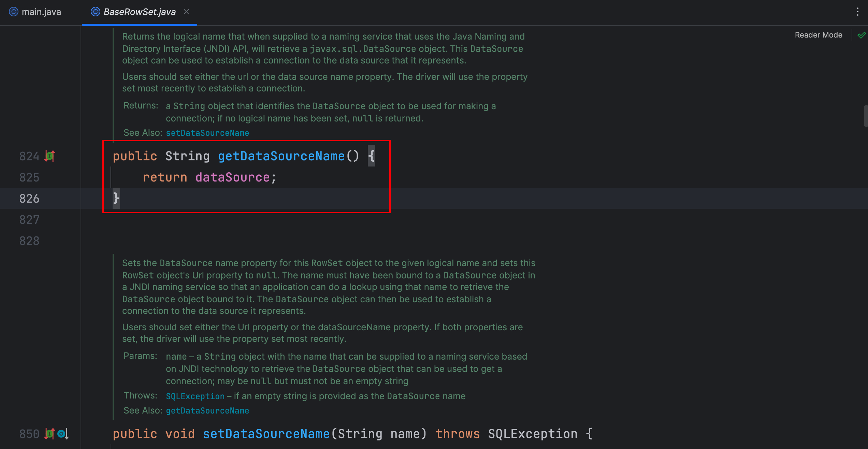The height and width of the screenshot is (449, 868).
Task: Click line number 824 in the gutter
Action: point(29,156)
